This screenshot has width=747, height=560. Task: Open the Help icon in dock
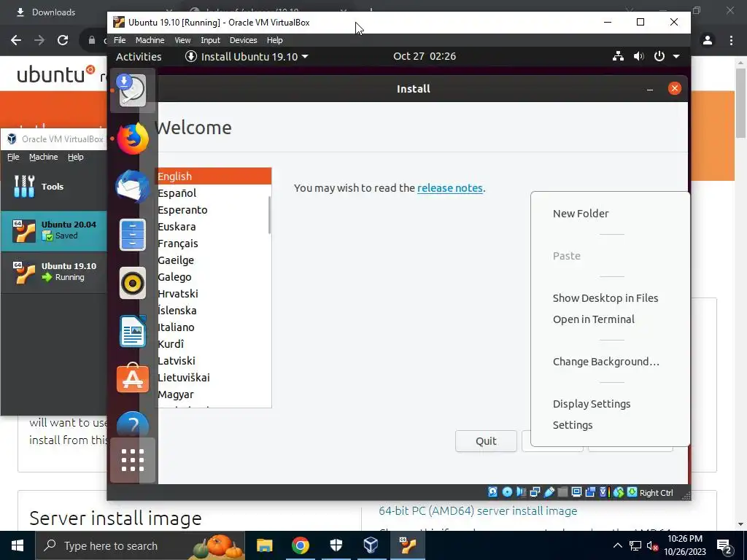click(x=133, y=424)
